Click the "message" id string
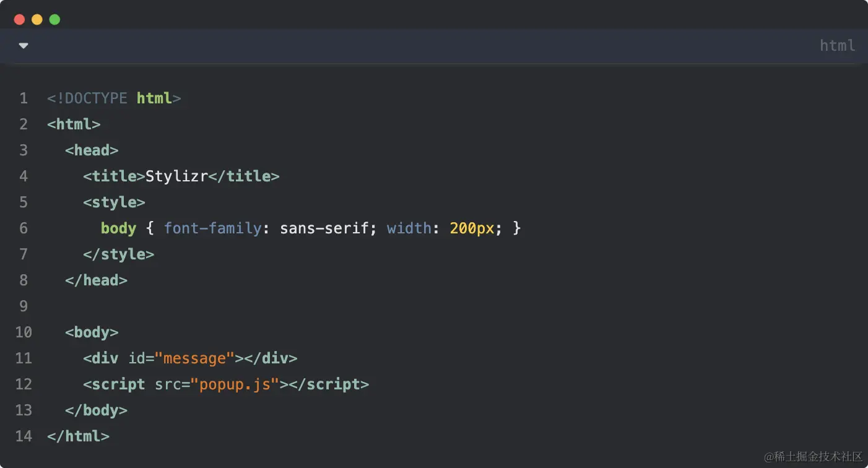Image resolution: width=868 pixels, height=468 pixels. [194, 358]
